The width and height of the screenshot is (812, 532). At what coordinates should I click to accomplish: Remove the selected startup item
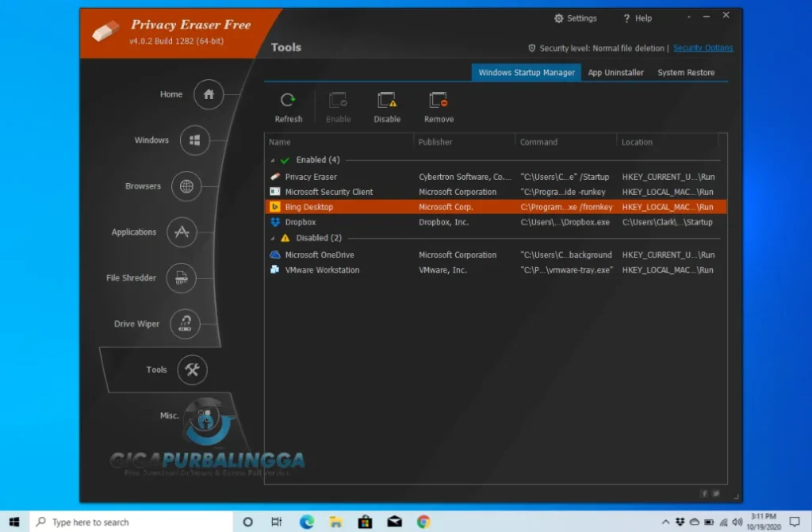(438, 106)
